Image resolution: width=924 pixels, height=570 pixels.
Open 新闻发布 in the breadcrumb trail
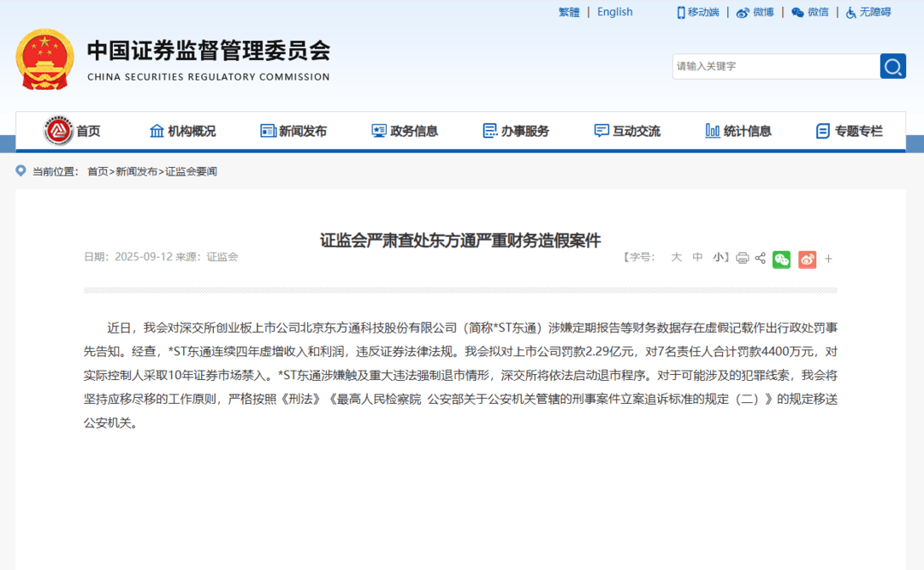coord(135,171)
